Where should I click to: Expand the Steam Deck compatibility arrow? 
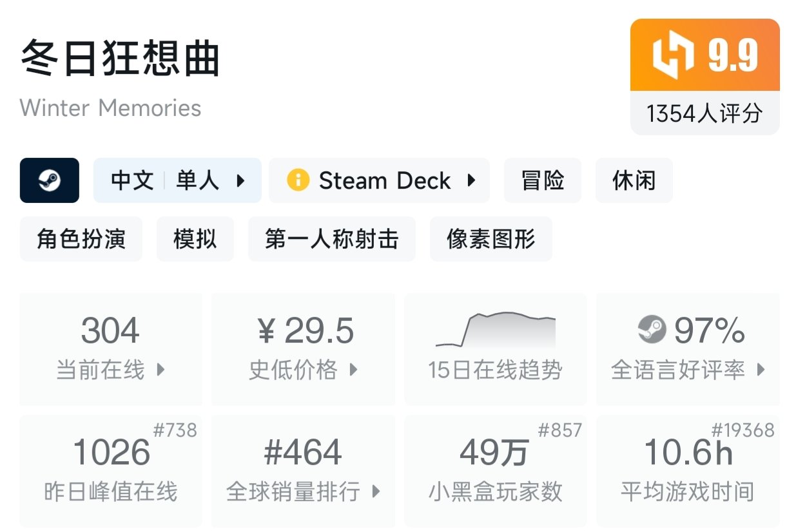472,180
